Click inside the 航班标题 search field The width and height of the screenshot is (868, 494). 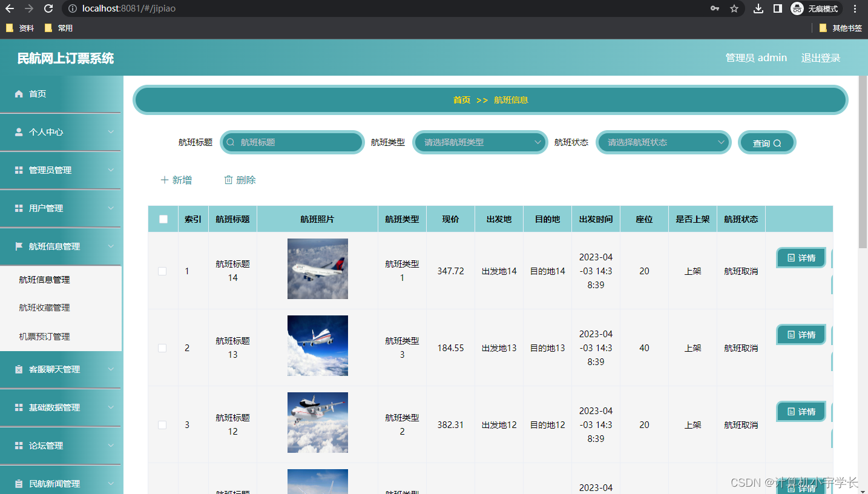point(292,142)
